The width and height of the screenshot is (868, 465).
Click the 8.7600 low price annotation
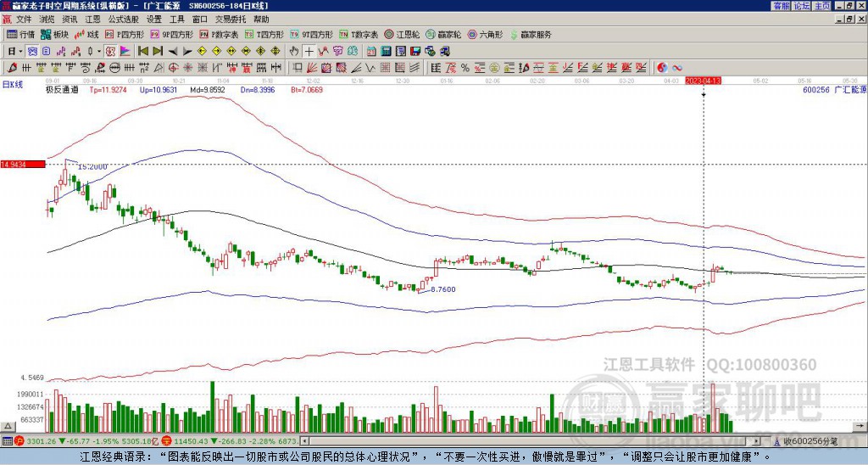coord(442,289)
